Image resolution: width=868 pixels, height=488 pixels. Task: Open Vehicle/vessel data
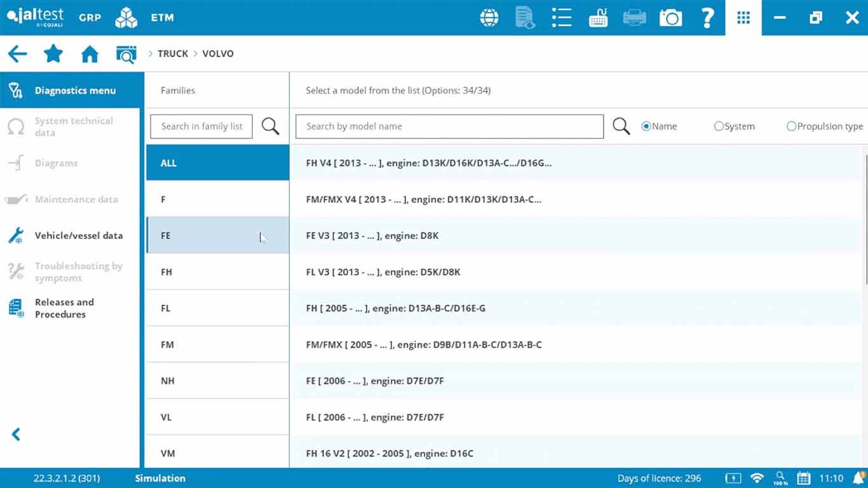70,235
